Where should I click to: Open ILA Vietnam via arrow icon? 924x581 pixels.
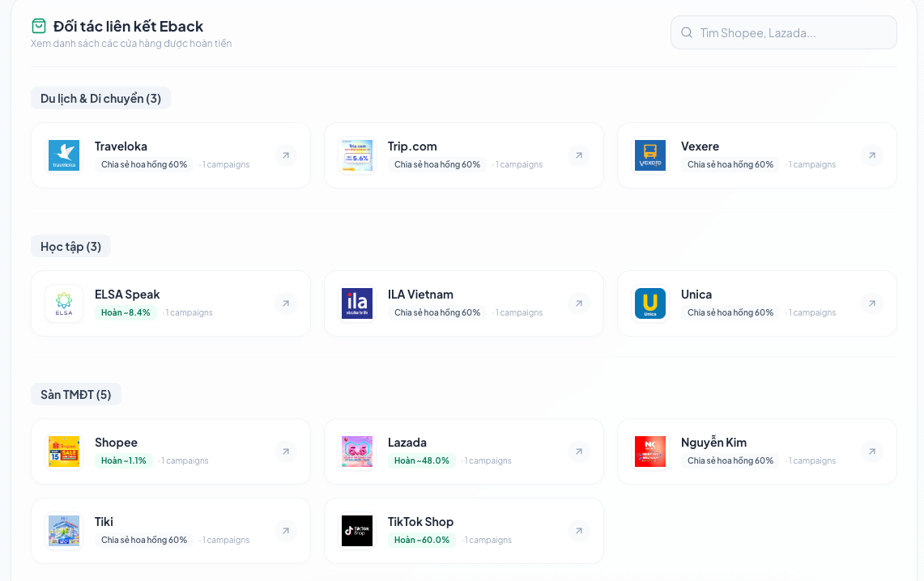coord(579,303)
